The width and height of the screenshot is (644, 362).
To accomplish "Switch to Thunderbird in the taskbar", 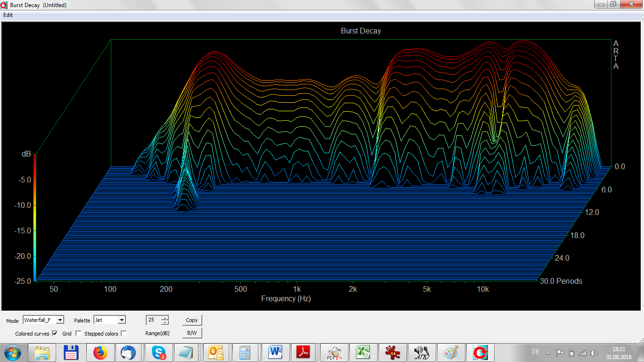I will click(x=128, y=352).
